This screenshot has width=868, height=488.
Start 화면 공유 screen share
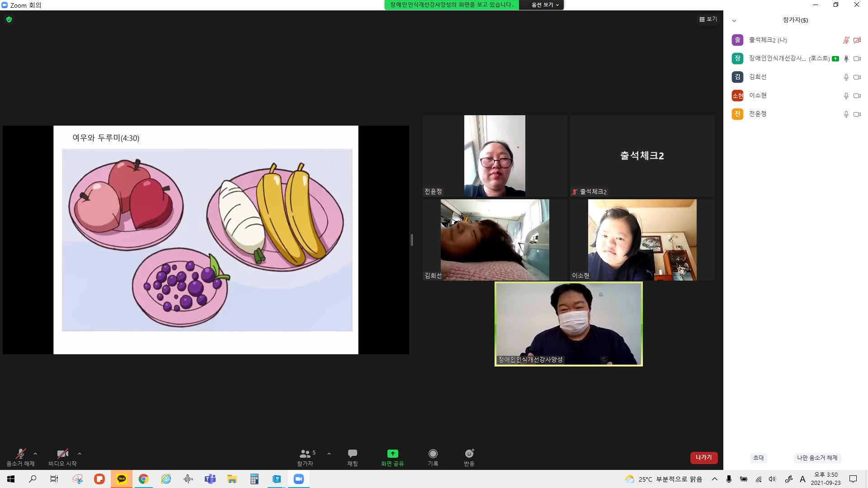pos(392,457)
